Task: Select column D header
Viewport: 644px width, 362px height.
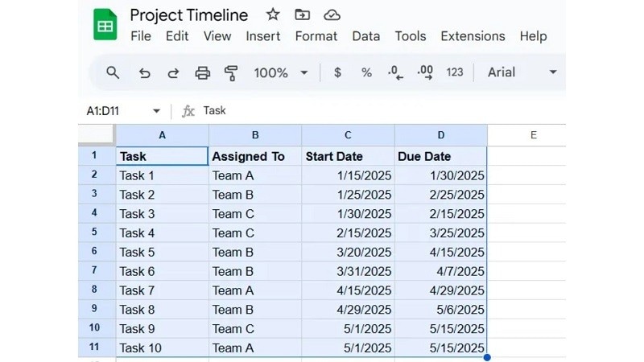Action: click(x=441, y=135)
